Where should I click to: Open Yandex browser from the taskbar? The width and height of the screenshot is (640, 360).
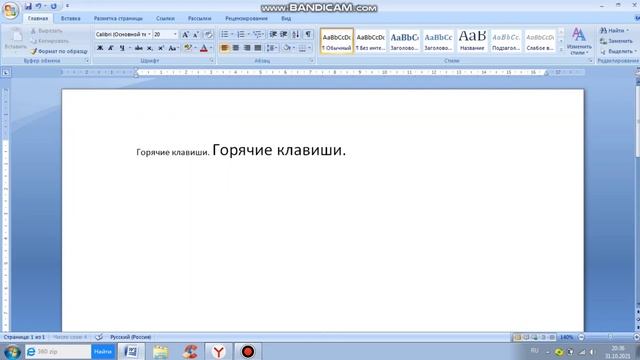(x=218, y=351)
